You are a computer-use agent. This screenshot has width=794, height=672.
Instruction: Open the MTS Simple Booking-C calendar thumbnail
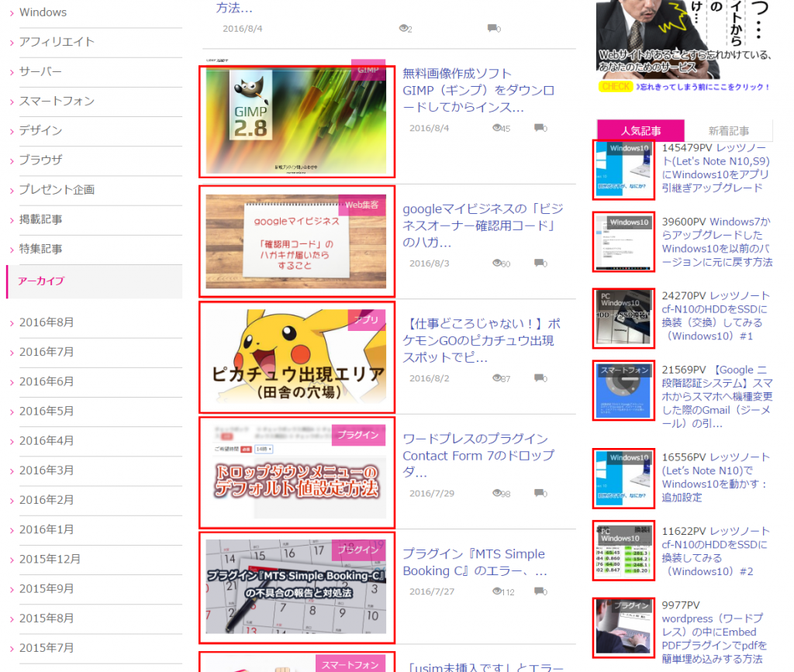[x=296, y=587]
